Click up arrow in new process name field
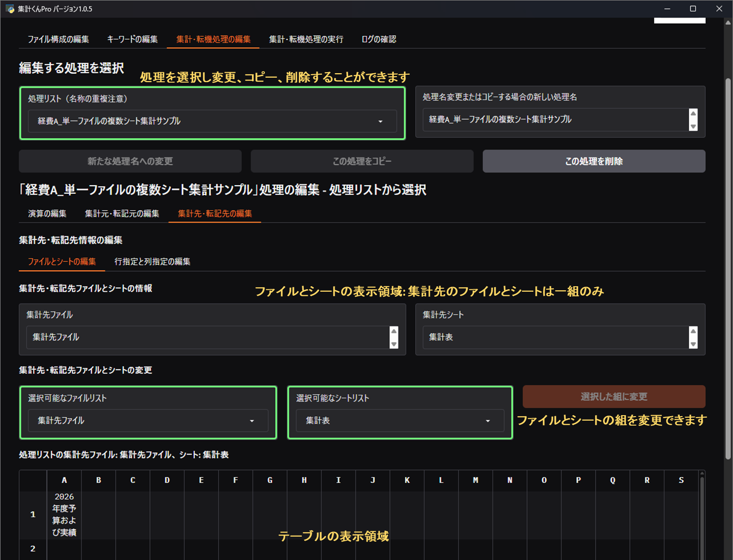 693,113
